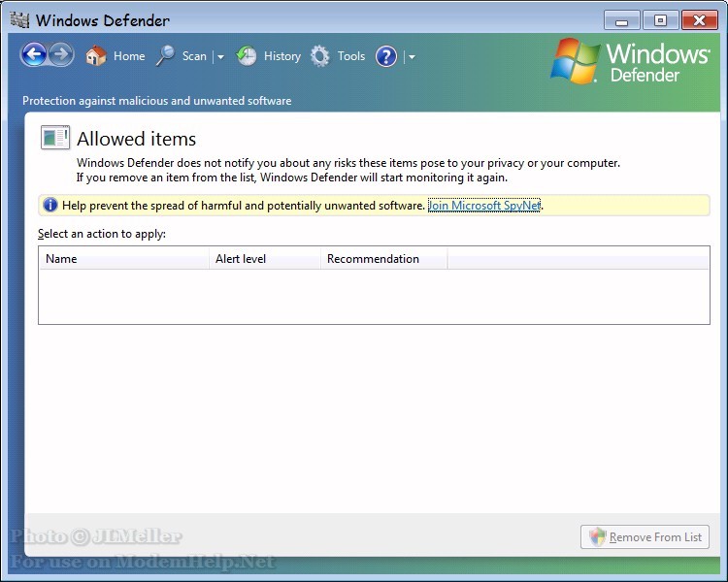The height and width of the screenshot is (582, 728).
Task: Sort the list by Recommendation column
Action: [x=384, y=259]
